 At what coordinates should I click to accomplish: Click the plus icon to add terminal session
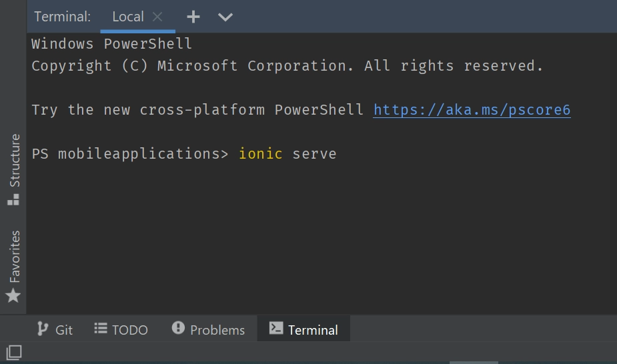click(x=193, y=17)
